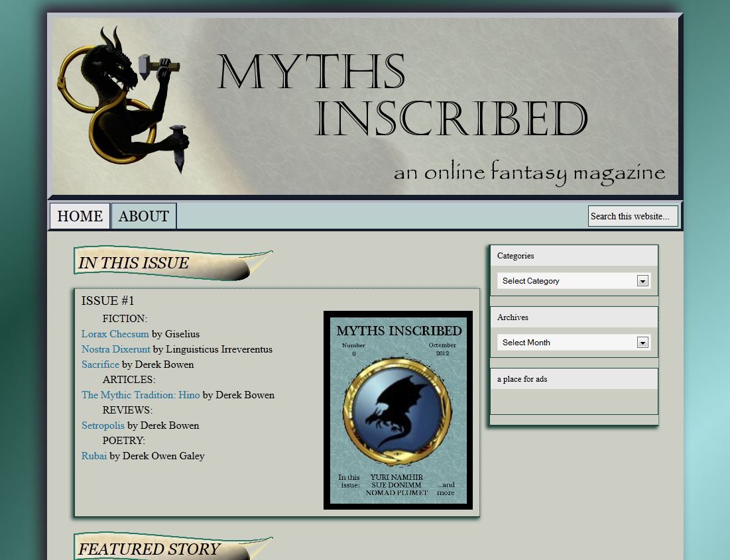Click the dragon emblem on magazine cover
Screen dimensions: 730x560
pyautogui.click(x=397, y=411)
